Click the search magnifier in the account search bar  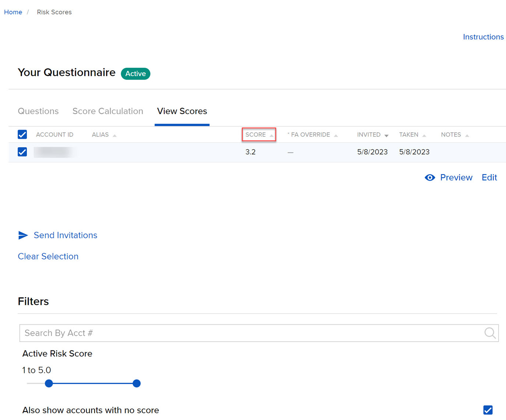(x=490, y=333)
